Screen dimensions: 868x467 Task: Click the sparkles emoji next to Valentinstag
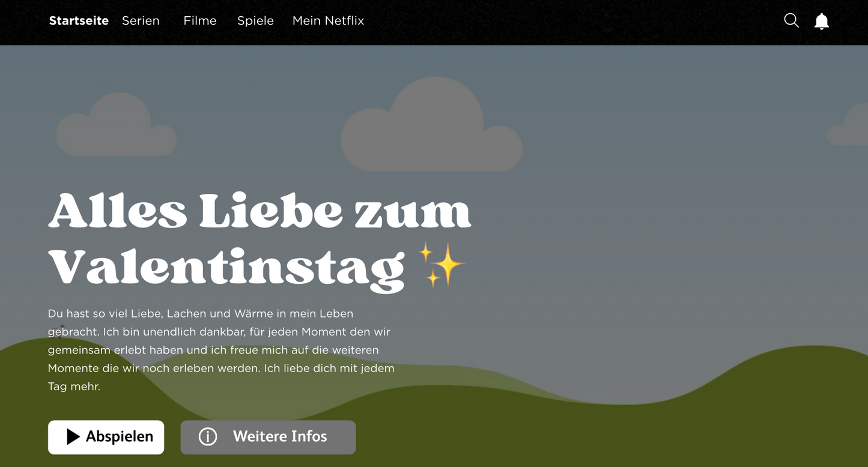point(443,264)
